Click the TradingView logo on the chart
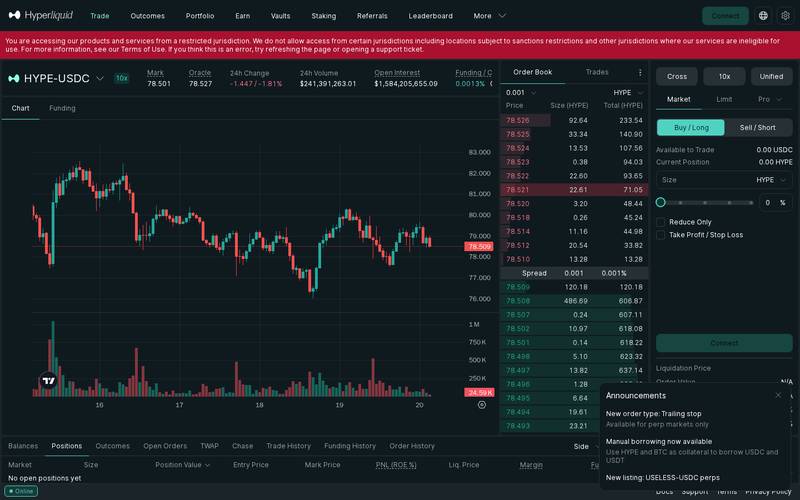Screen dimensions: 800x500 pos(48,380)
